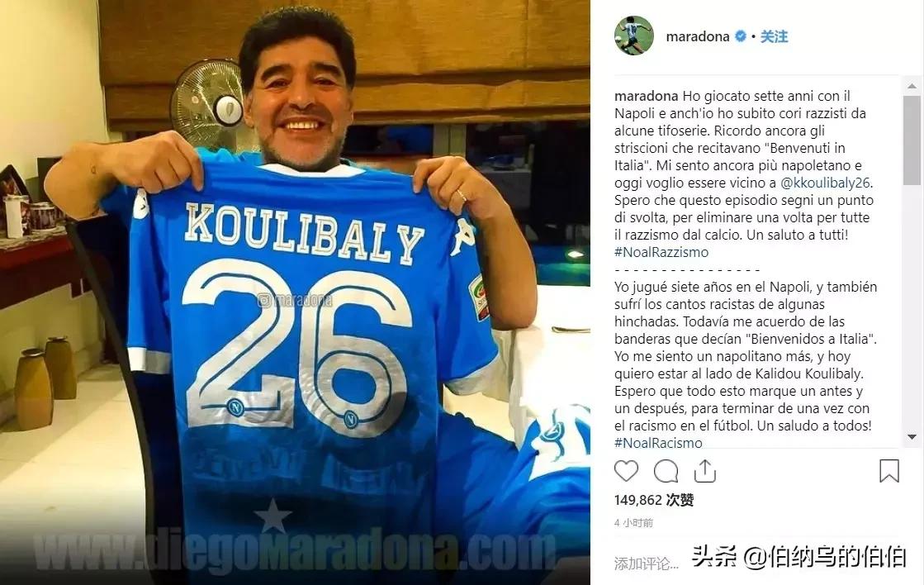The image size is (924, 585).
Task: Click the blue verified badge
Action: click(740, 36)
